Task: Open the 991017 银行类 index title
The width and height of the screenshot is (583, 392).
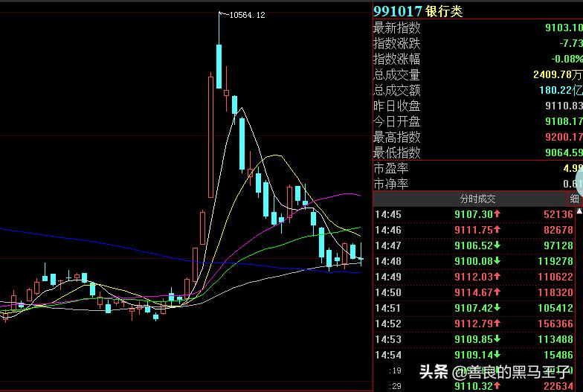Action: tap(418, 11)
